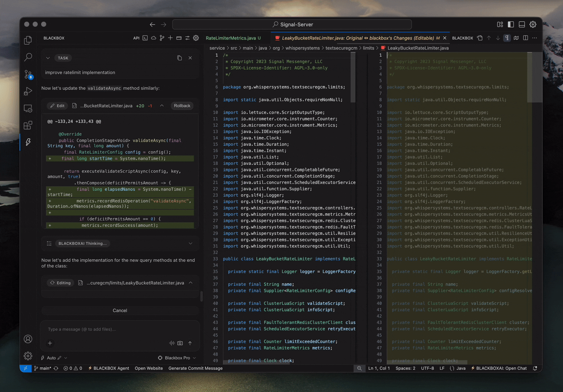
Task: Copy the task text with copy icon
Action: 179,58
